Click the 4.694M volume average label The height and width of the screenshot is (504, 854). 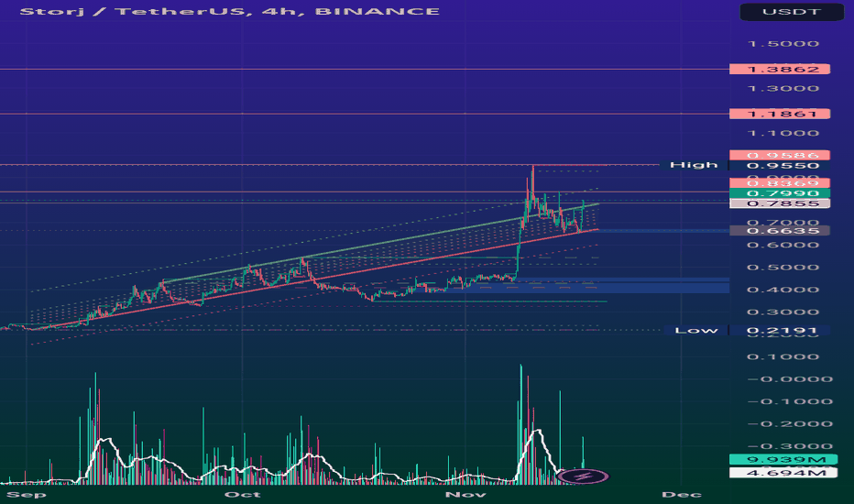pyautogui.click(x=783, y=473)
